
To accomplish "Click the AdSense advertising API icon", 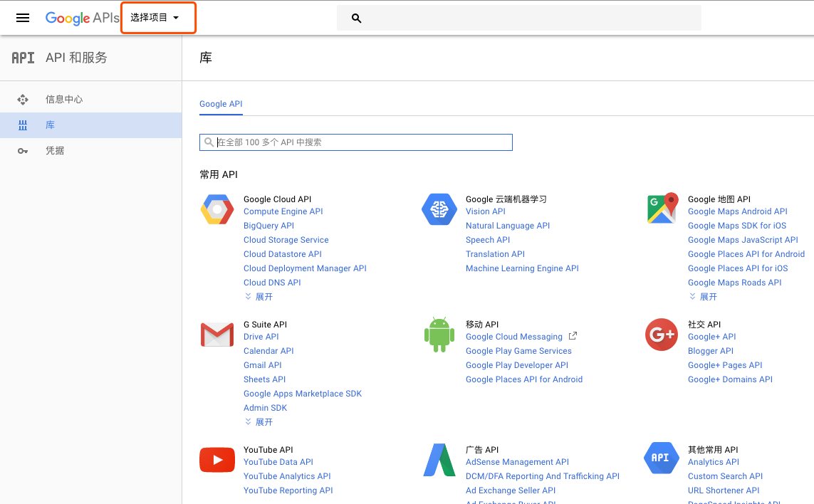I will click(439, 460).
